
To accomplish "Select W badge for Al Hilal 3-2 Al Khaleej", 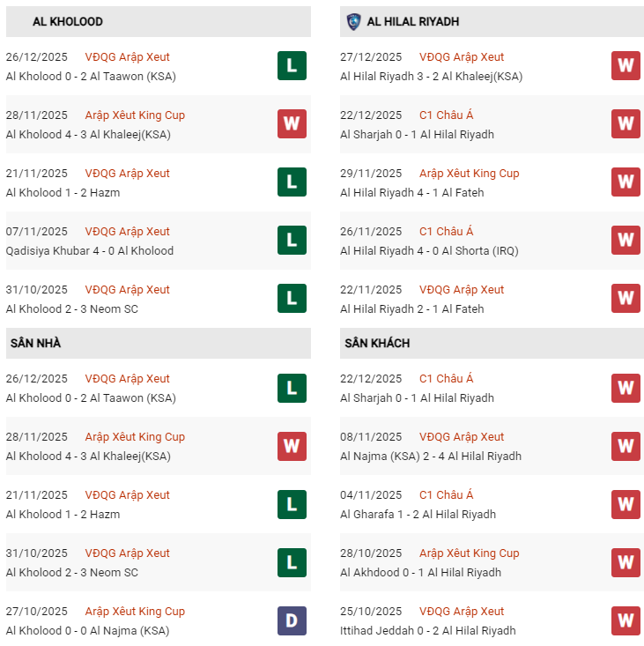I will (625, 65).
